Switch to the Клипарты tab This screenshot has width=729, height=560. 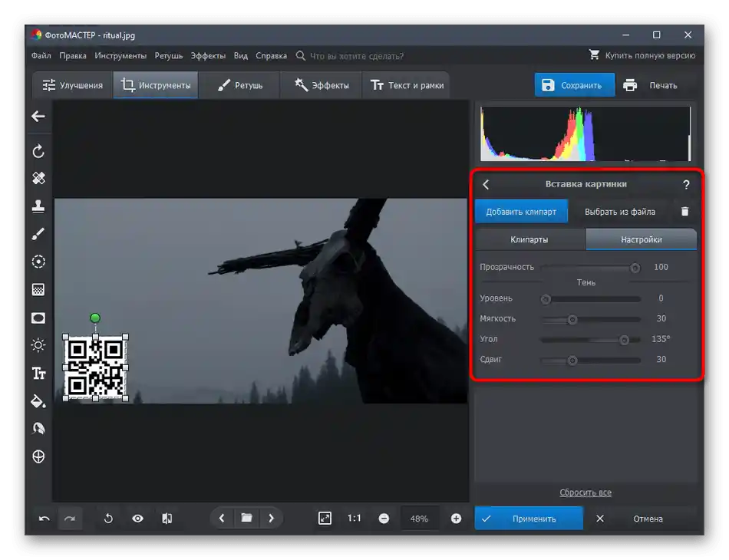click(529, 239)
